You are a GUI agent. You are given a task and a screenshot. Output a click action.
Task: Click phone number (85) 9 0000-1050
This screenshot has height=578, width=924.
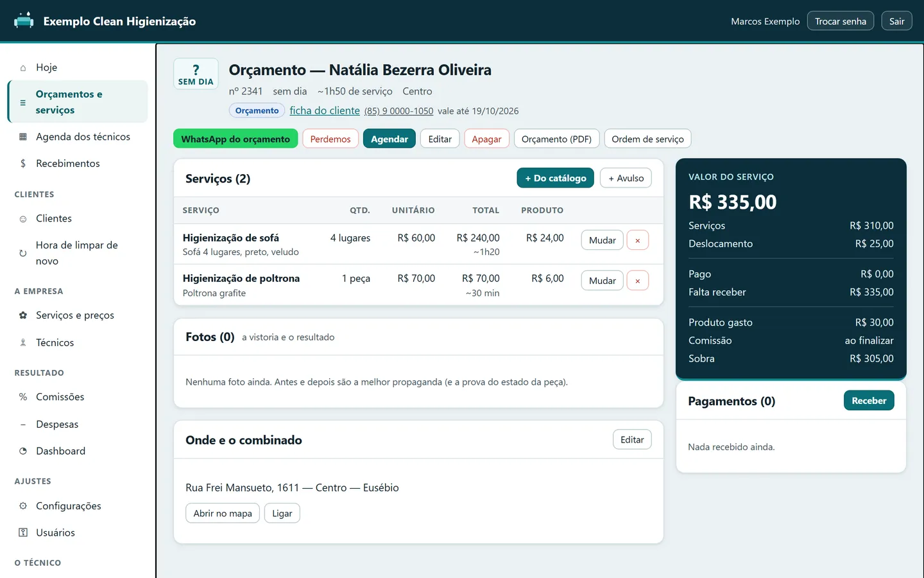399,111
